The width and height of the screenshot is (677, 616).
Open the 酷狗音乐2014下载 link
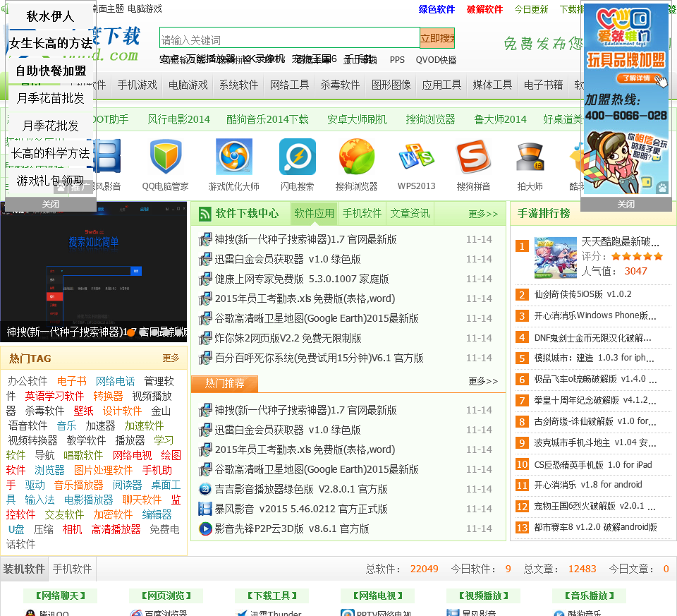[x=267, y=120]
